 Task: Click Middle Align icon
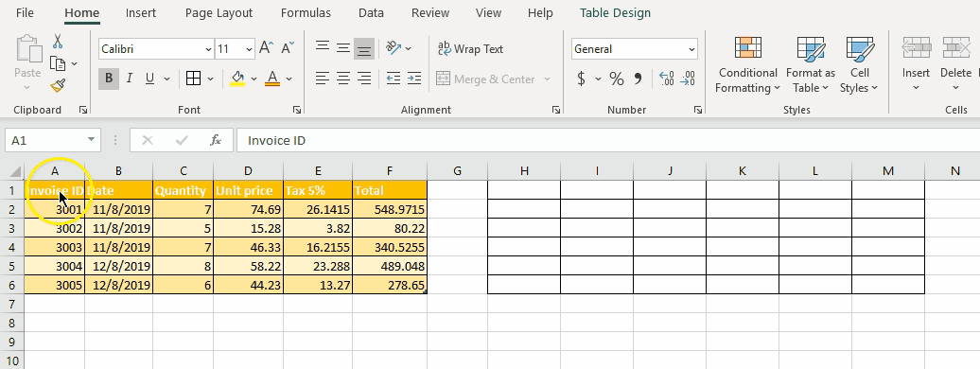click(343, 47)
